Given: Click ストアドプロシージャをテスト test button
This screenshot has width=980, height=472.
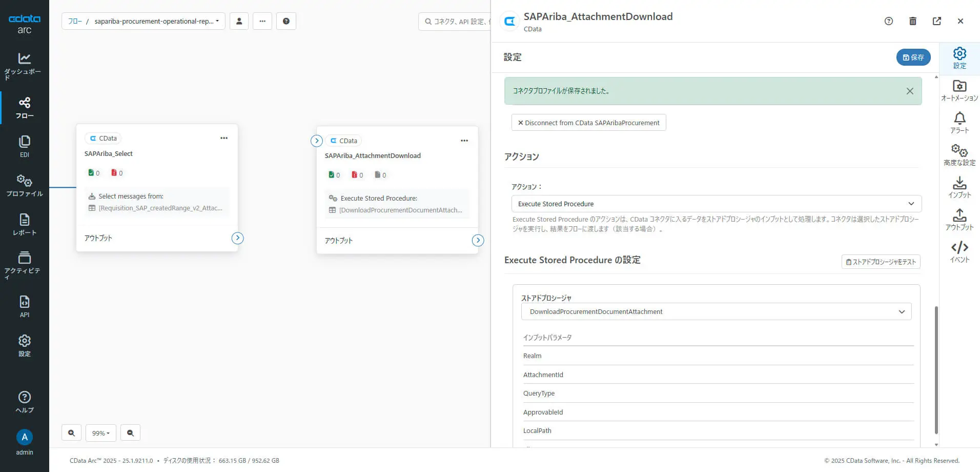Looking at the screenshot, I should [881, 262].
